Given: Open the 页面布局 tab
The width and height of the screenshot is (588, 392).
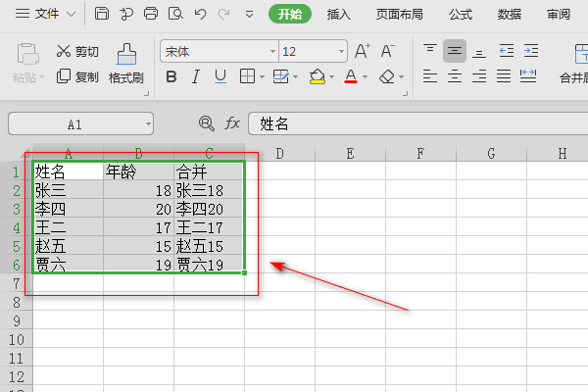Looking at the screenshot, I should tap(400, 15).
